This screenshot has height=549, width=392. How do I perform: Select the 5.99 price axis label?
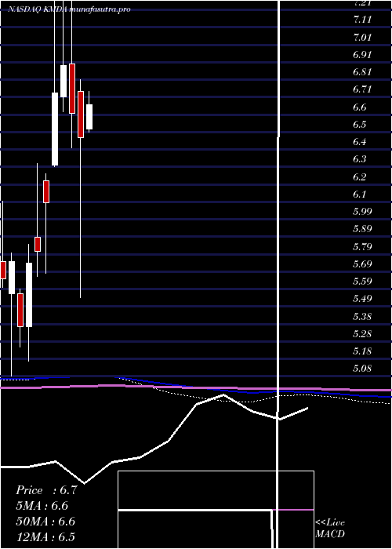click(362, 212)
